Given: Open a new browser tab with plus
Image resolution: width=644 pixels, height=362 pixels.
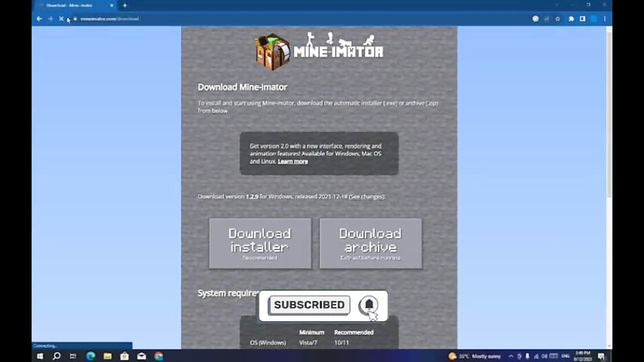Looking at the screenshot, I should point(125,5).
